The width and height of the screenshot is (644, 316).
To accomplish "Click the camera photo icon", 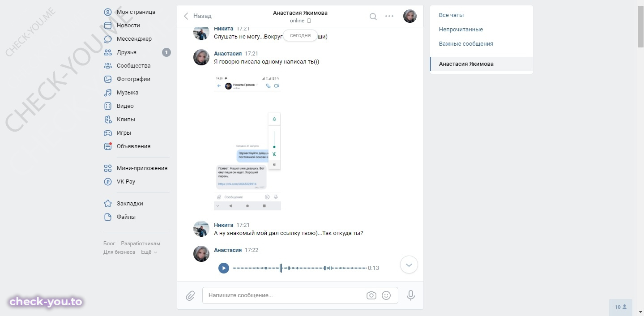I will (371, 295).
